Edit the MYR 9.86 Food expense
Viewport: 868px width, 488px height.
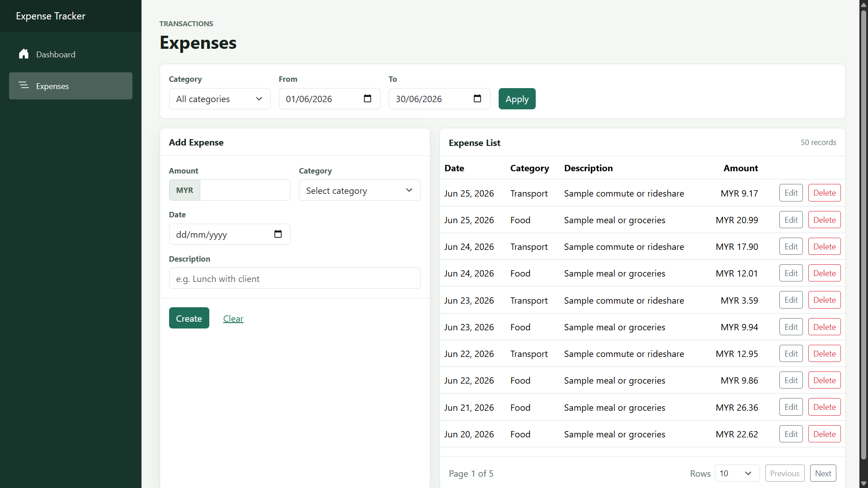point(791,380)
